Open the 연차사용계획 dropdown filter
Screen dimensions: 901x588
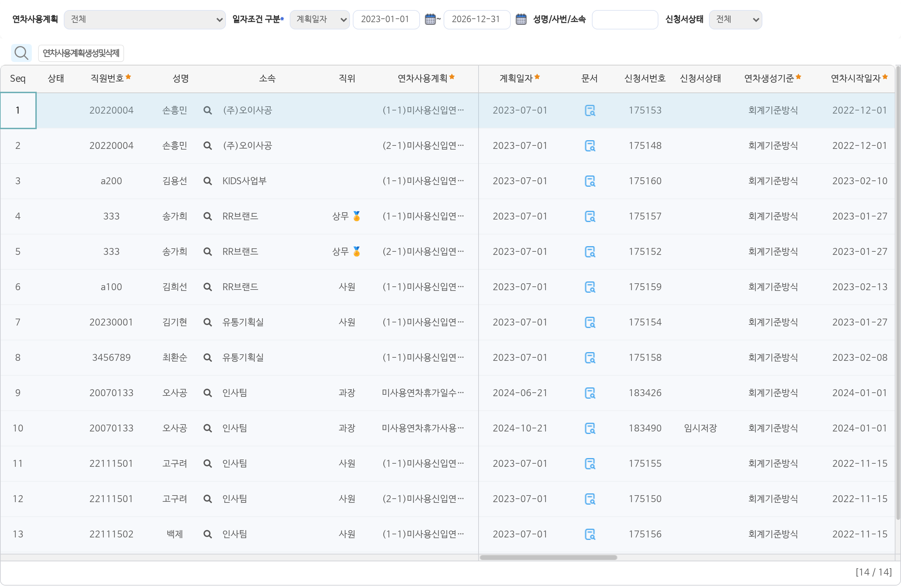145,19
